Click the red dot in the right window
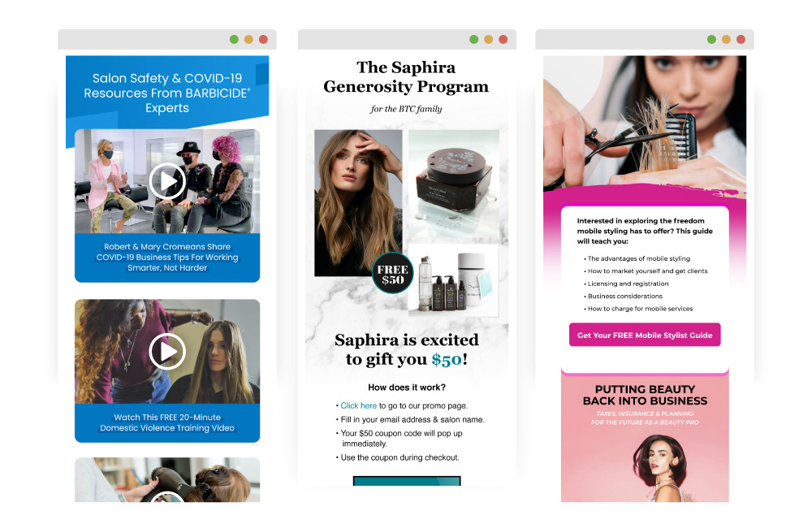812x511 pixels. click(x=741, y=39)
